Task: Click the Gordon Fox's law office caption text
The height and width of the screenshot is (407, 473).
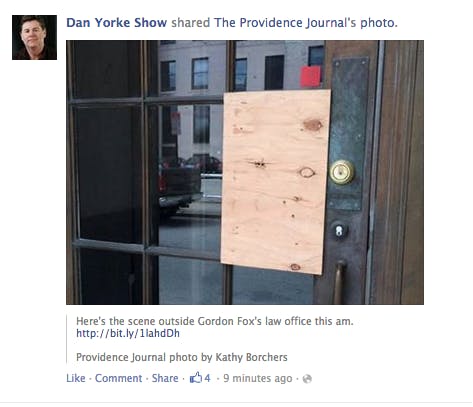Action: 214,321
